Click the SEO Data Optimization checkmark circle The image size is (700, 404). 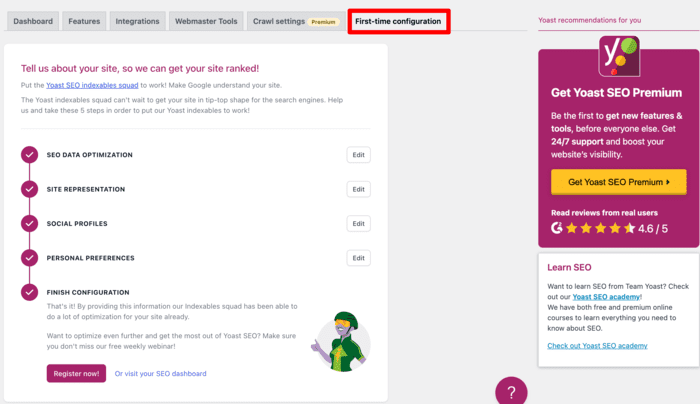click(29, 154)
